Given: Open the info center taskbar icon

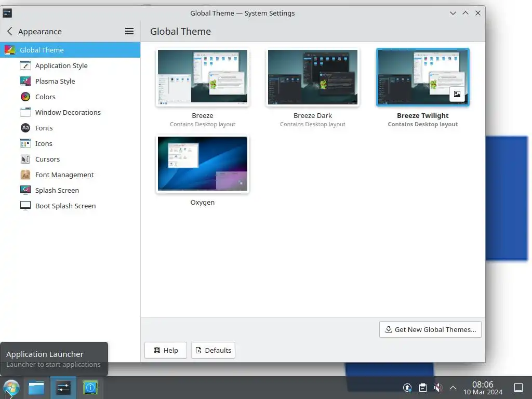Looking at the screenshot, I should coord(90,388).
